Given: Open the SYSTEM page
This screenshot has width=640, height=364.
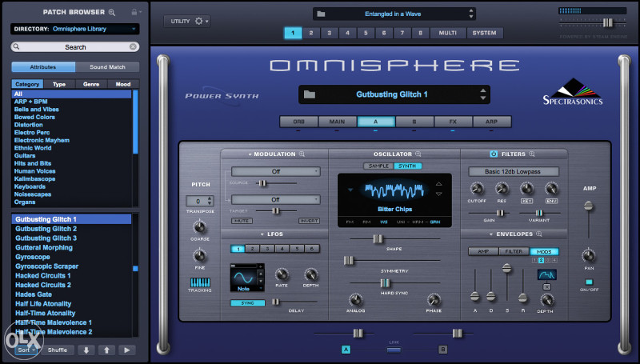Looking at the screenshot, I should point(485,33).
